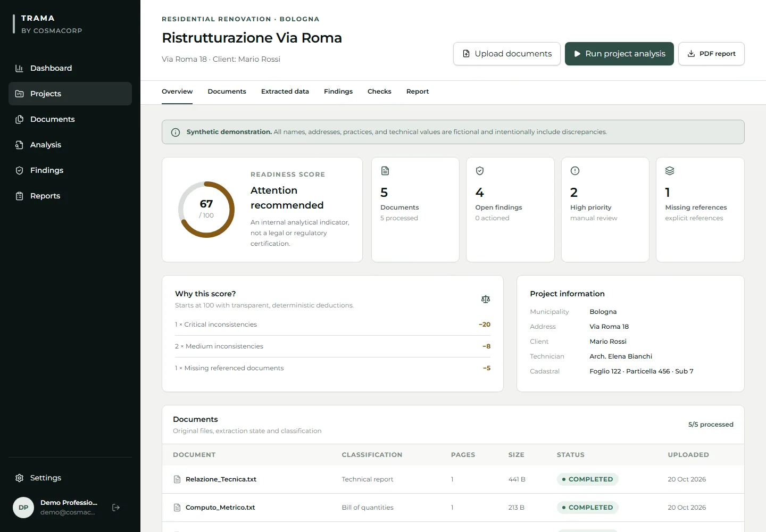Screen dimensions: 766x532
Task: Open the Computo_Metrico.txt document
Action: pyautogui.click(x=220, y=508)
